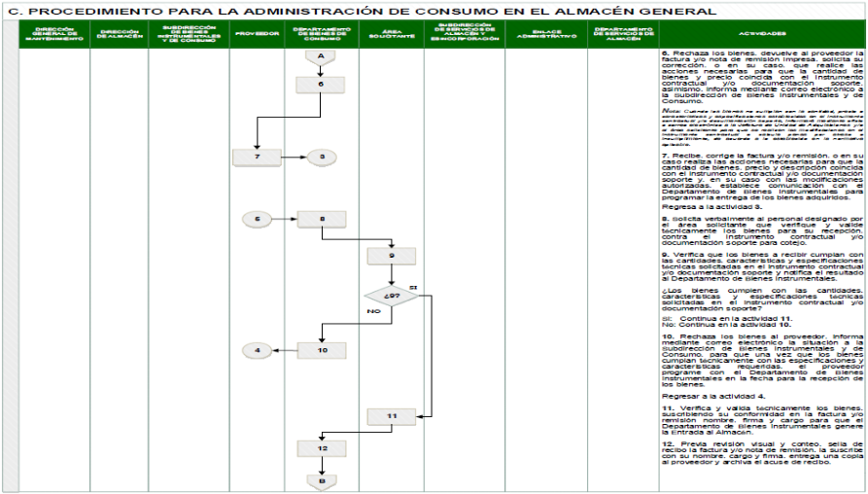Click the off-page connector labeled B
The height and width of the screenshot is (494, 868).
320,478
